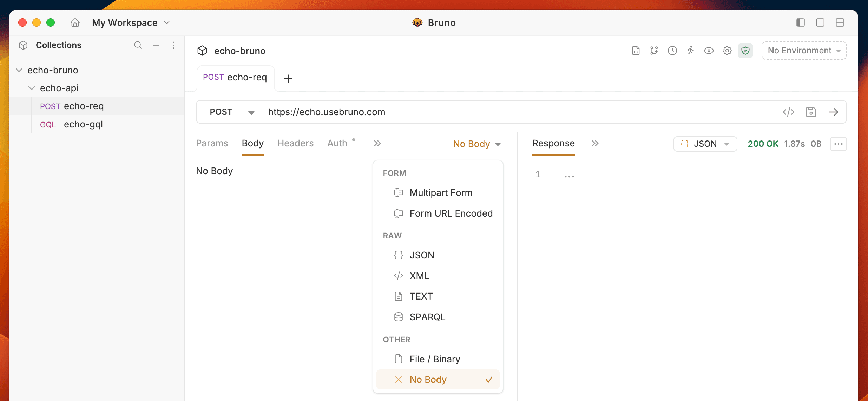Open the POST method dropdown
The height and width of the screenshot is (401, 868).
[x=232, y=112]
